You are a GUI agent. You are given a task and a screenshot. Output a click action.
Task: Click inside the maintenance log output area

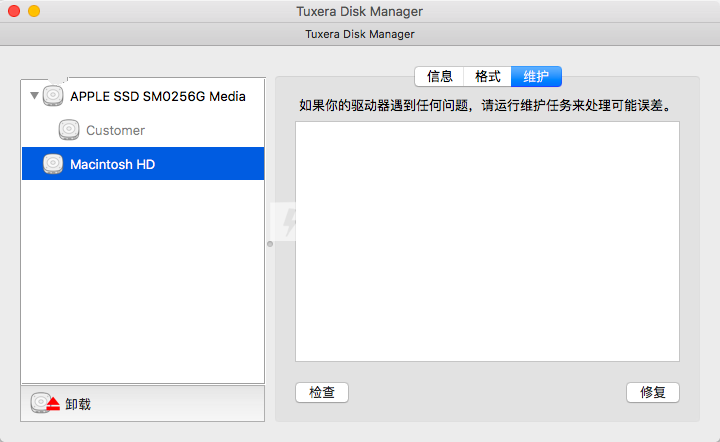click(487, 241)
